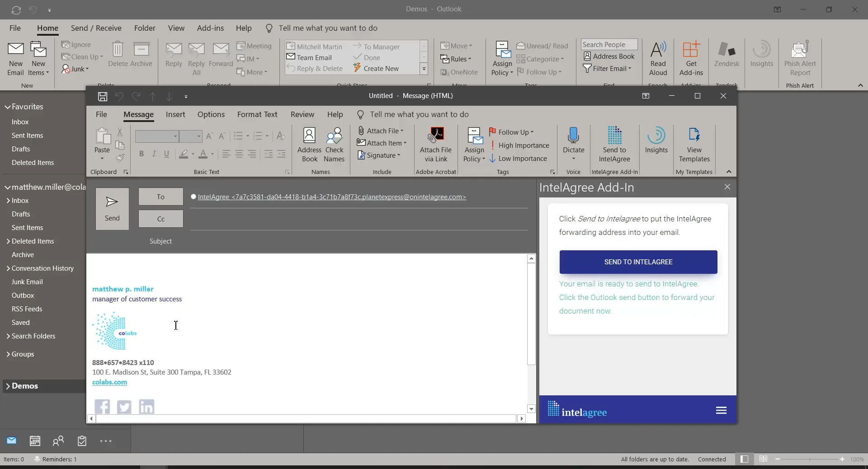Open Review tab in message window
Image resolution: width=868 pixels, height=469 pixels.
(302, 114)
